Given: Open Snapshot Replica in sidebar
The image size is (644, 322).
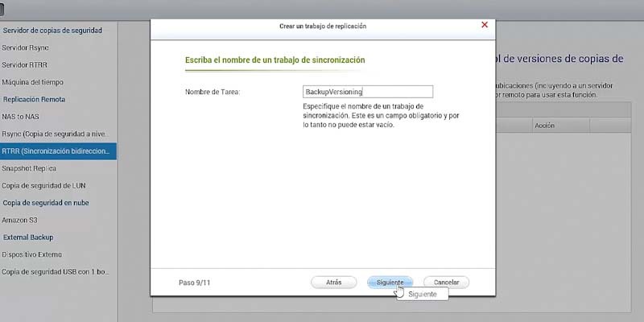Looking at the screenshot, I should coord(29,168).
